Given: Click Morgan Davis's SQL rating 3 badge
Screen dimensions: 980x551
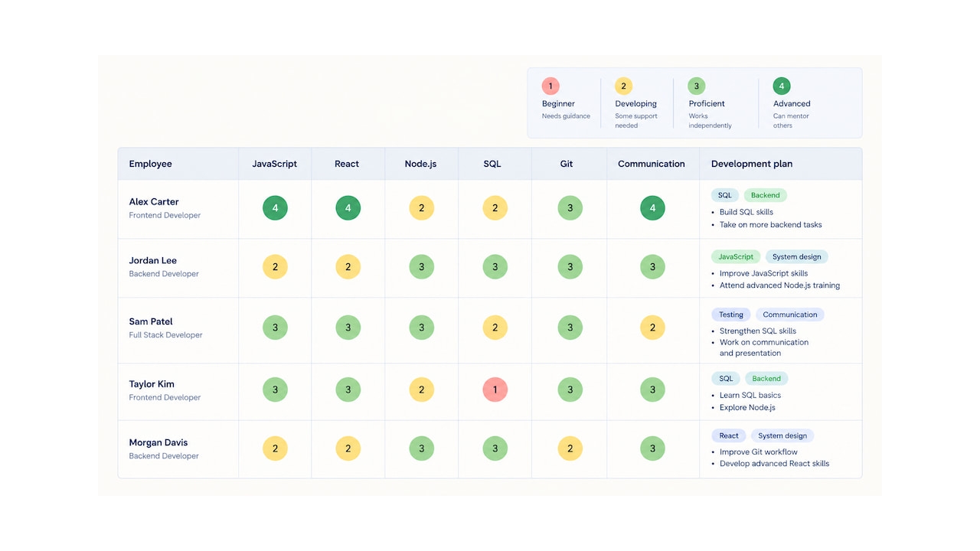Looking at the screenshot, I should click(x=495, y=448).
